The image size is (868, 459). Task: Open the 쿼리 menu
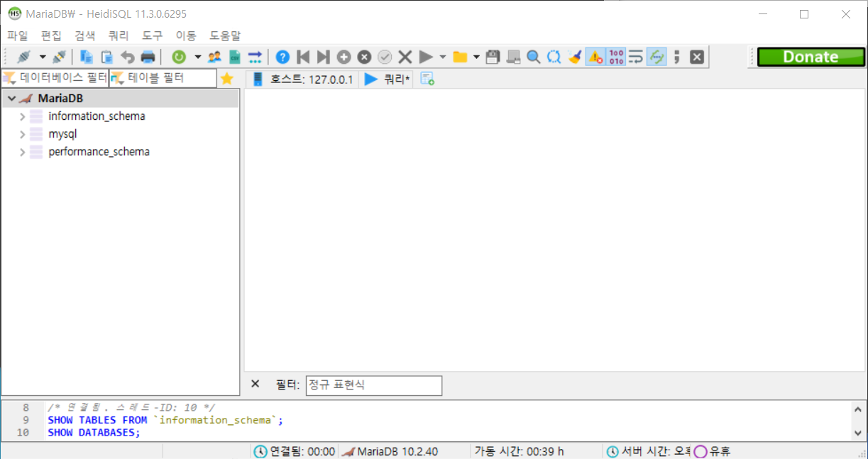(119, 35)
